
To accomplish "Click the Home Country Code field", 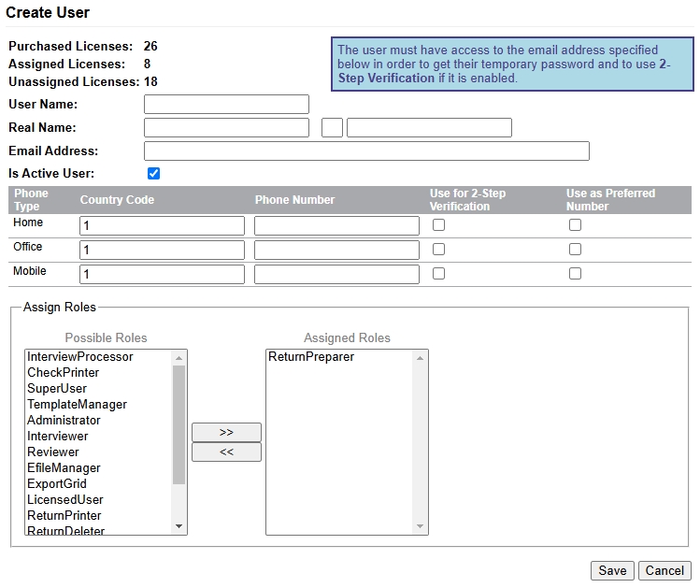I will [162, 225].
